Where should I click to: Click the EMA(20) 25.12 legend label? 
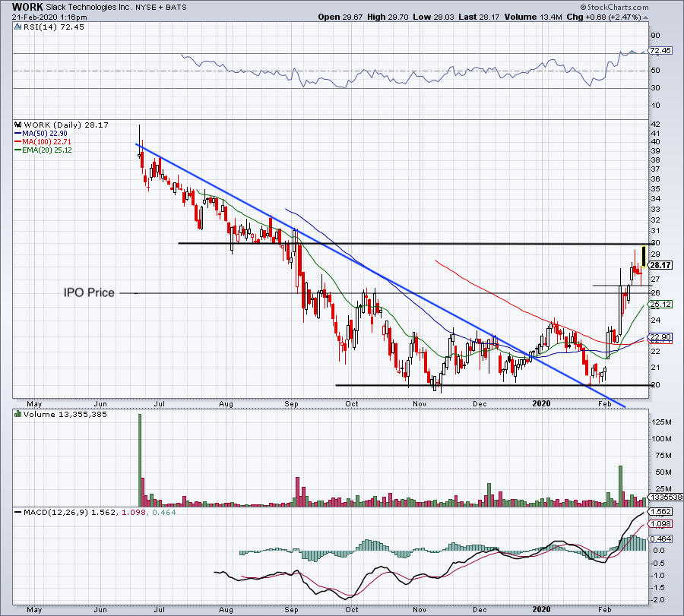(x=46, y=150)
